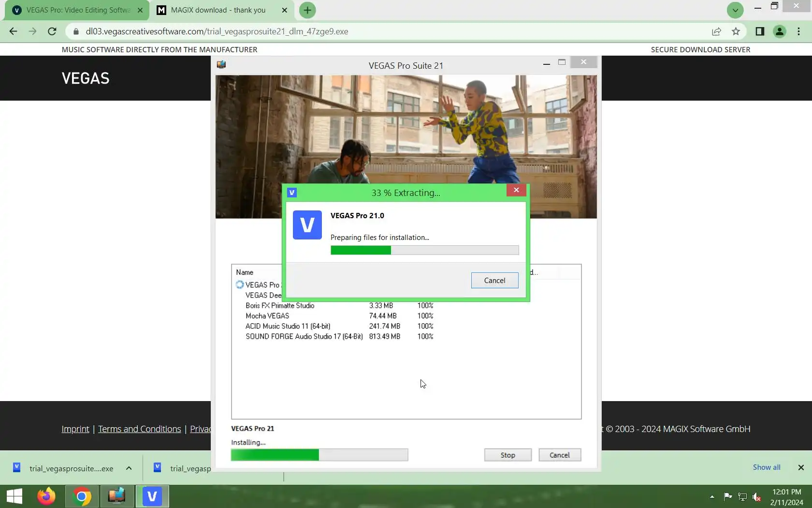Click Cancel next to the Stop button

(x=560, y=455)
